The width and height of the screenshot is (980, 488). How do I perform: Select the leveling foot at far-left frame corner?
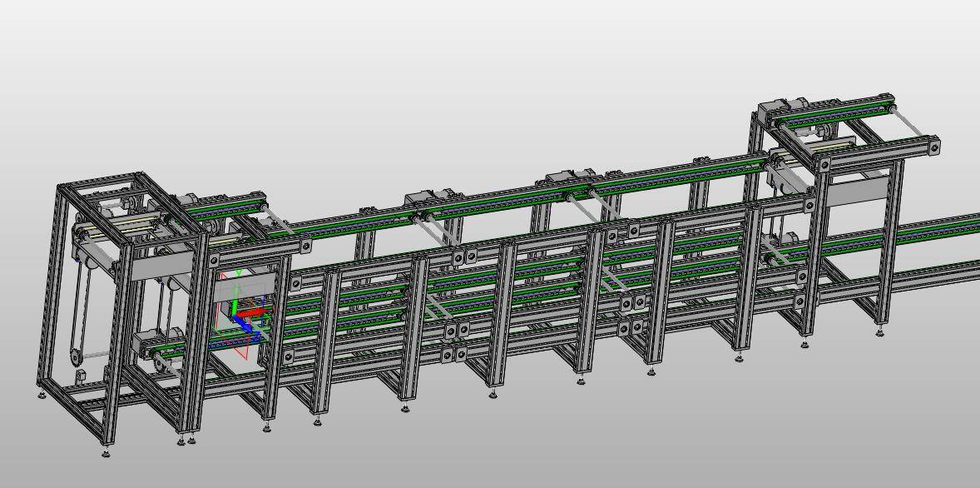click(x=42, y=393)
